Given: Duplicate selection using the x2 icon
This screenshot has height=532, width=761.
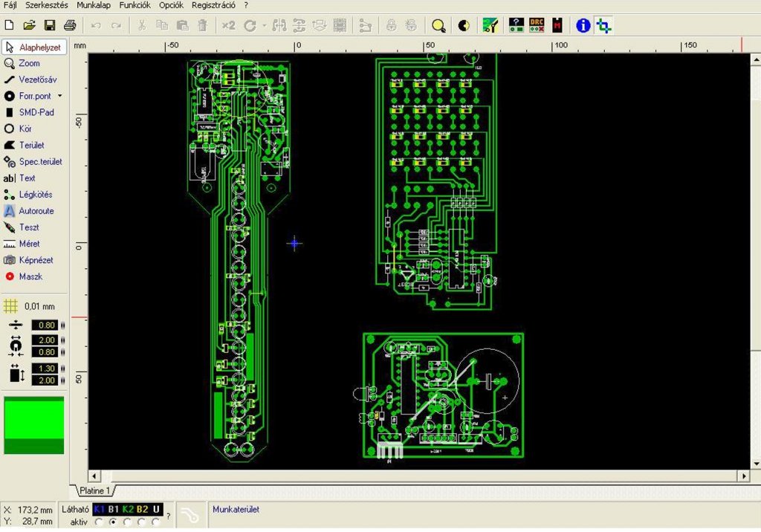Looking at the screenshot, I should click(x=228, y=25).
